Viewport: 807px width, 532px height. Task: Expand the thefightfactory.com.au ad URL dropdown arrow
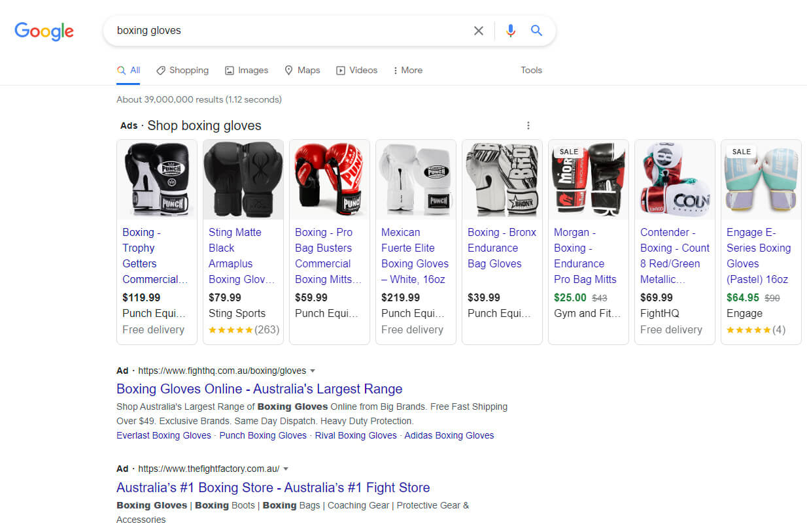(286, 469)
